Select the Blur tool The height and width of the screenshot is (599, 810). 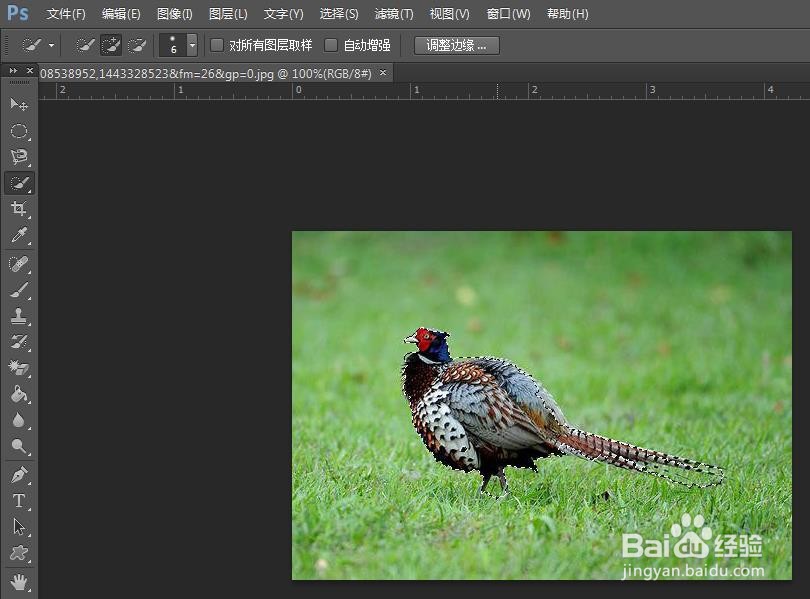[19, 420]
